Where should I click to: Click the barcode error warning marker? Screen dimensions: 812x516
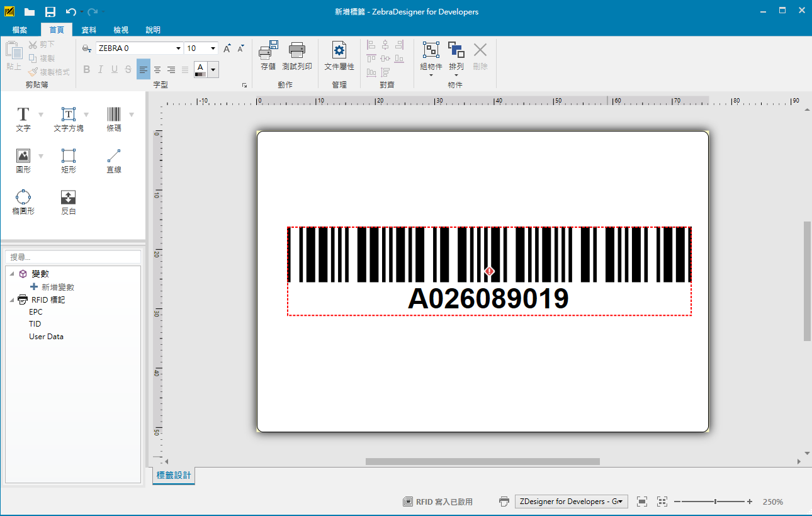click(490, 271)
